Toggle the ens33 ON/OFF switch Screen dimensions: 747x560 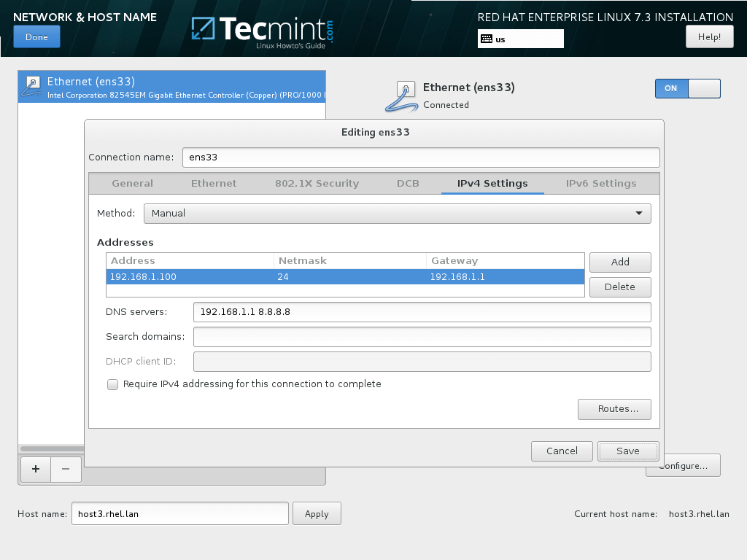(686, 88)
